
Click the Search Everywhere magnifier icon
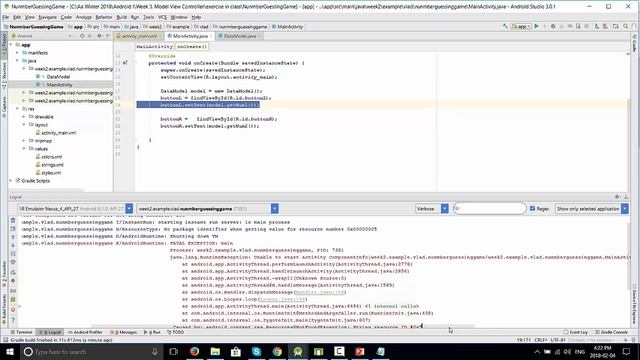pos(625,27)
